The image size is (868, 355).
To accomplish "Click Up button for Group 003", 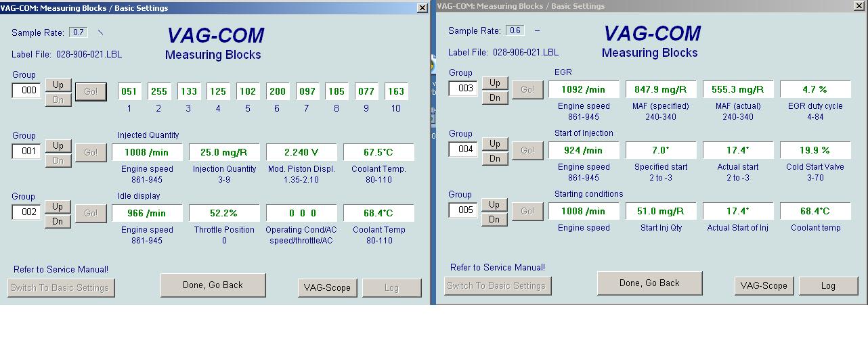I will tap(495, 82).
